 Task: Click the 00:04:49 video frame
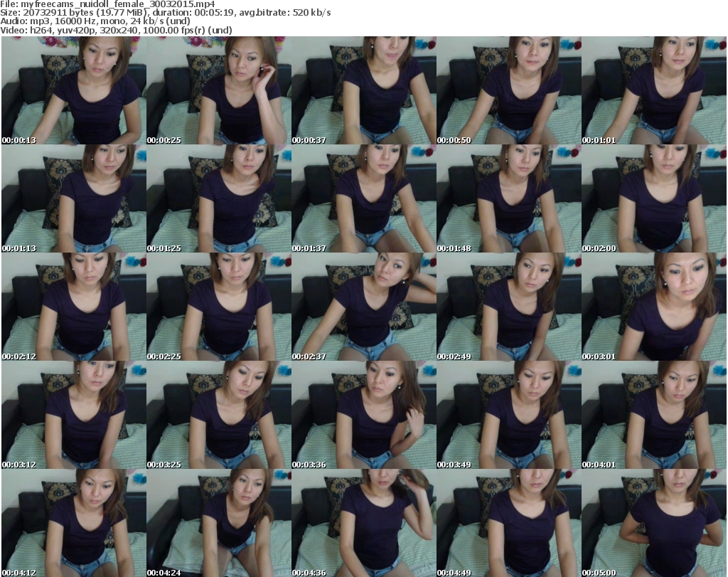pos(509,523)
